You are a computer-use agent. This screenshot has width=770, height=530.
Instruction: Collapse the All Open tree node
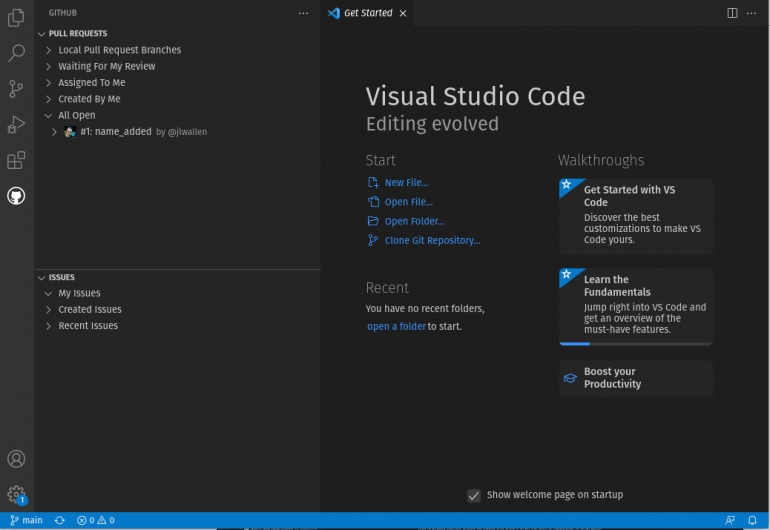[x=48, y=115]
